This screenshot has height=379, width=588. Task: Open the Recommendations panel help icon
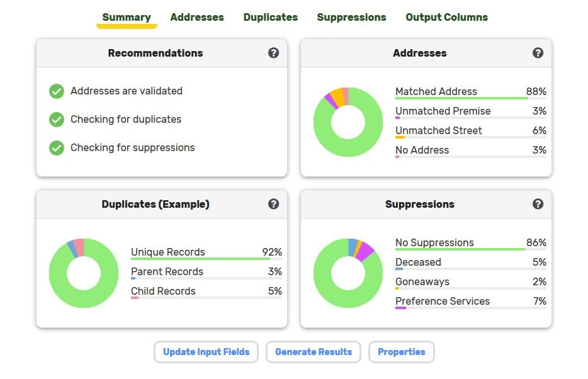point(273,53)
